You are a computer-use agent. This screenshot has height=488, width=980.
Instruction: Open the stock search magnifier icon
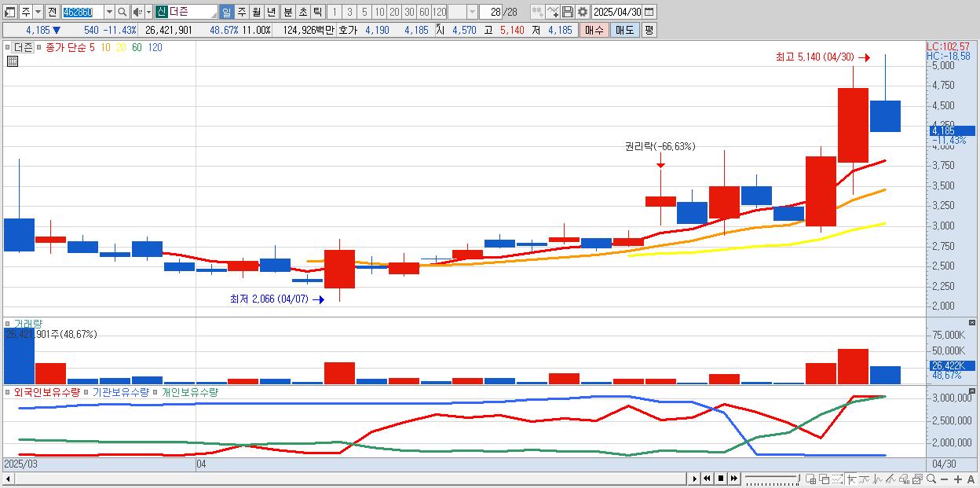click(x=122, y=12)
